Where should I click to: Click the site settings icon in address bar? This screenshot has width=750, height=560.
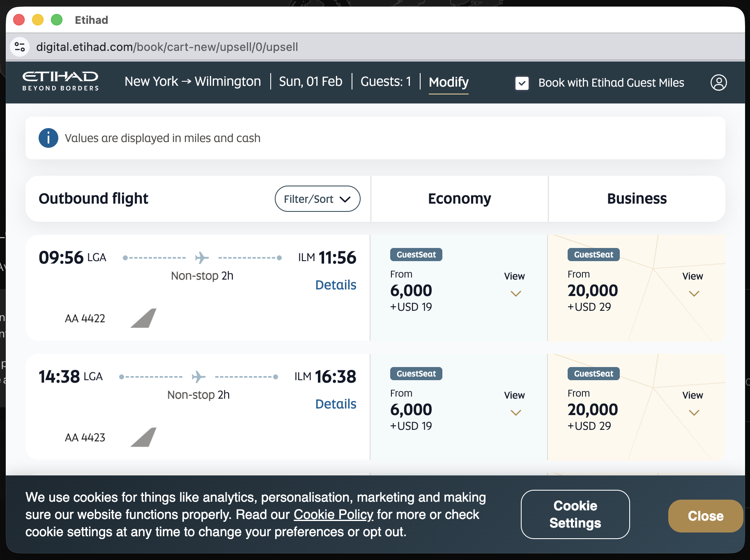20,47
